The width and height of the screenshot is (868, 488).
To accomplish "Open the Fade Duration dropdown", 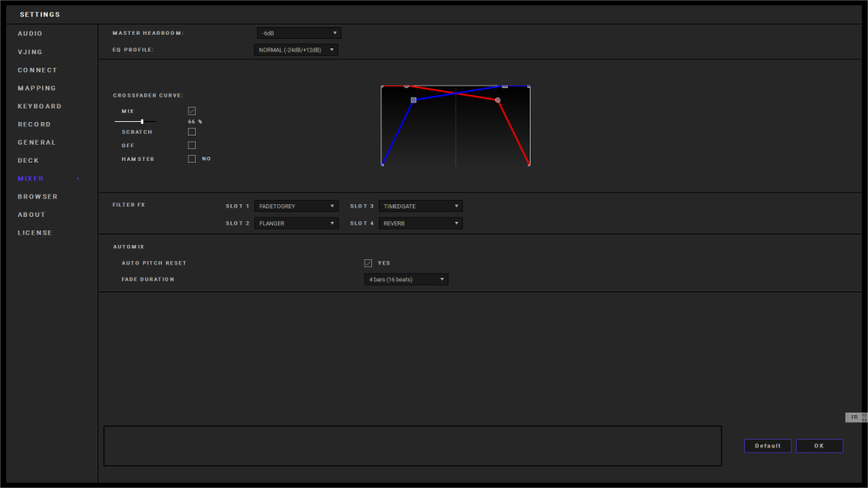I will click(x=405, y=280).
